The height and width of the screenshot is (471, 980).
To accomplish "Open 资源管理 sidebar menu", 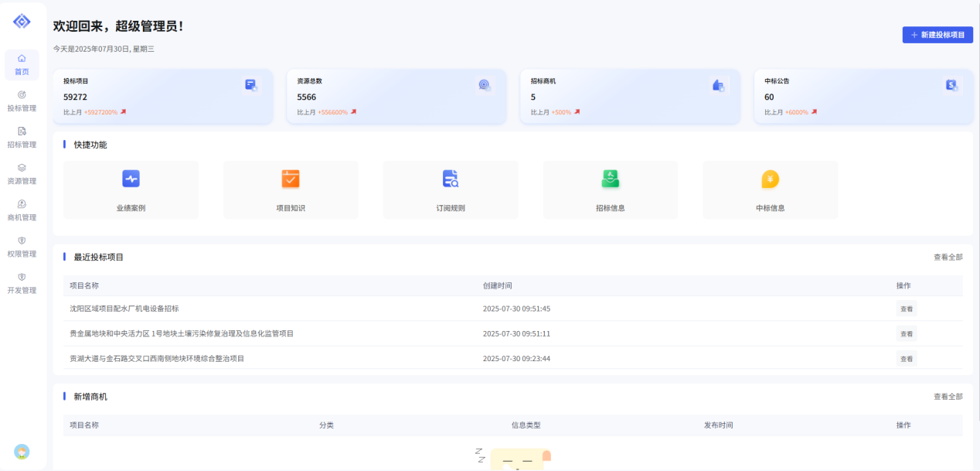I will tap(22, 174).
